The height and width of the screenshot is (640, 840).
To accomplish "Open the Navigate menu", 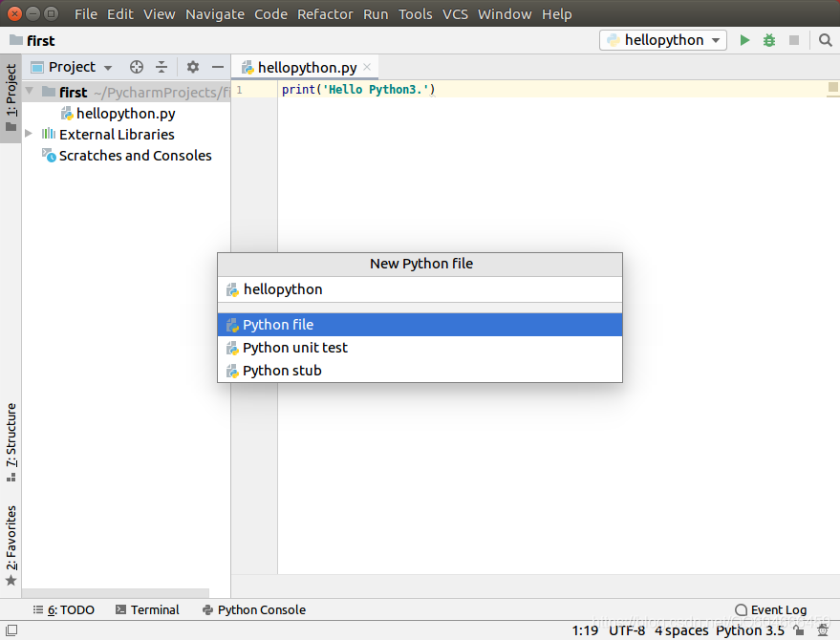I will pyautogui.click(x=215, y=14).
